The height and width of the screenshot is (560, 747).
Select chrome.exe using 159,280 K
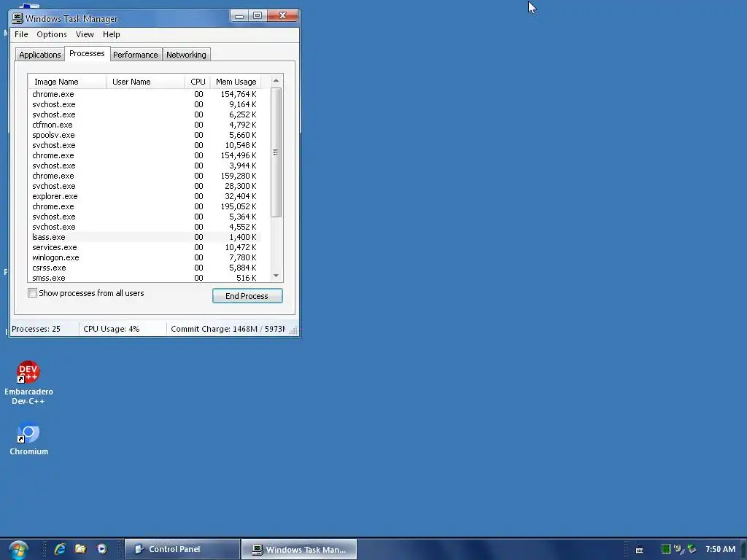click(144, 176)
